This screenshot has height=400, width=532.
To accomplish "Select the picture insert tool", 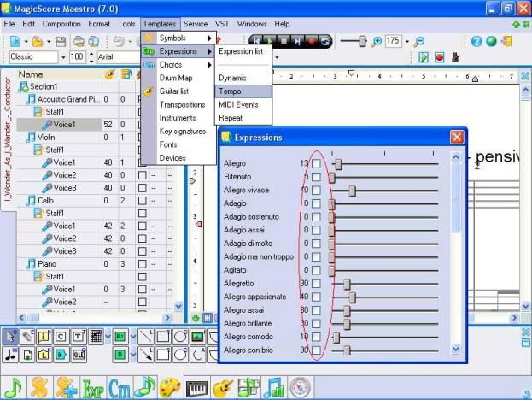I will pyautogui.click(x=197, y=337).
